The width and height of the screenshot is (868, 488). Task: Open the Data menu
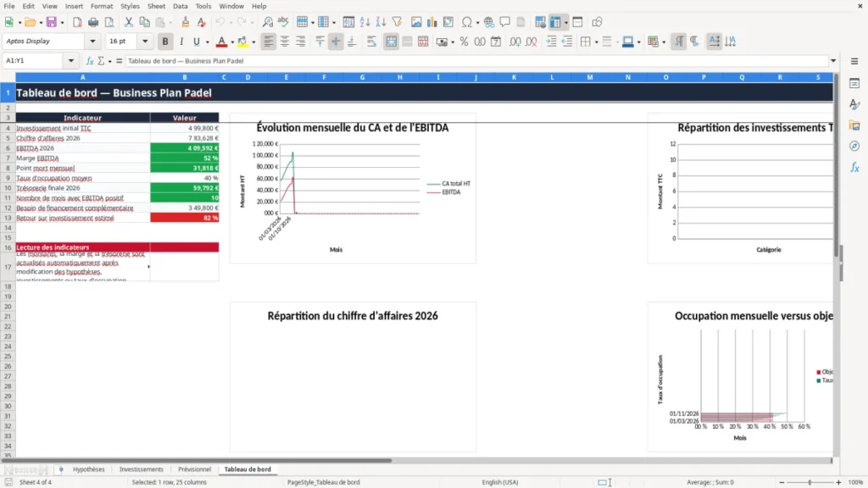pos(180,6)
